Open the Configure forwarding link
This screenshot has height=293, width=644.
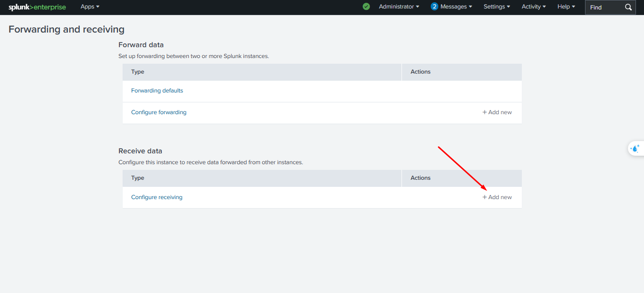(159, 112)
